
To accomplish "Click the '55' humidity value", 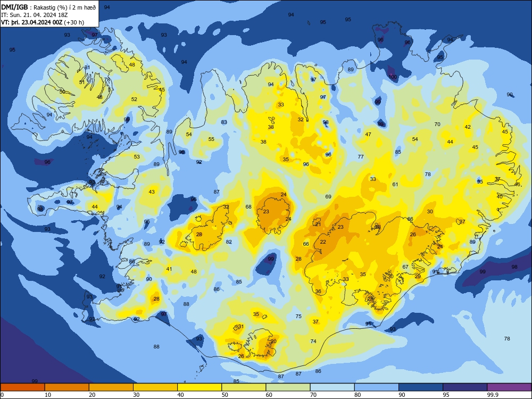I will pos(211,139).
